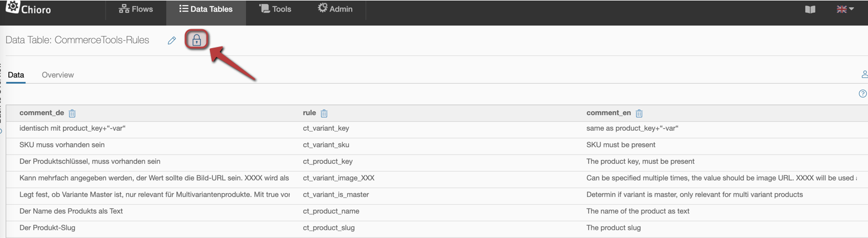The image size is (868, 238).
Task: Click the 'Der Produkt-Slug' cell
Action: click(x=47, y=228)
